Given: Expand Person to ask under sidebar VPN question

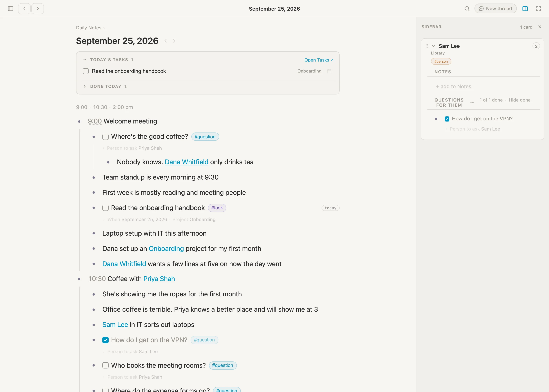Looking at the screenshot, I should point(446,129).
